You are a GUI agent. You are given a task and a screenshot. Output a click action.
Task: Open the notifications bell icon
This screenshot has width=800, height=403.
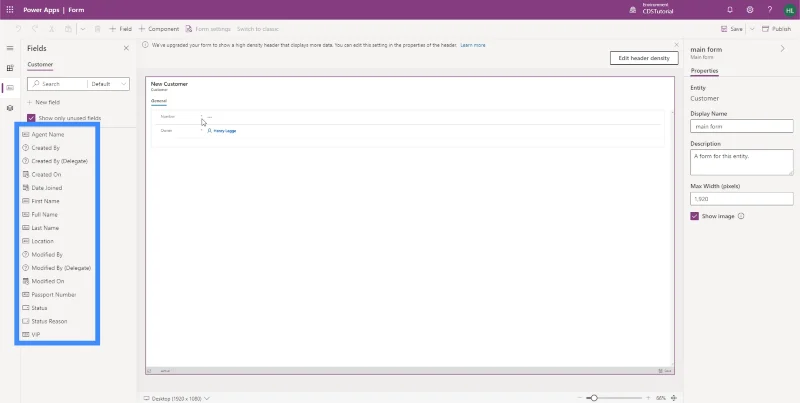[730, 10]
